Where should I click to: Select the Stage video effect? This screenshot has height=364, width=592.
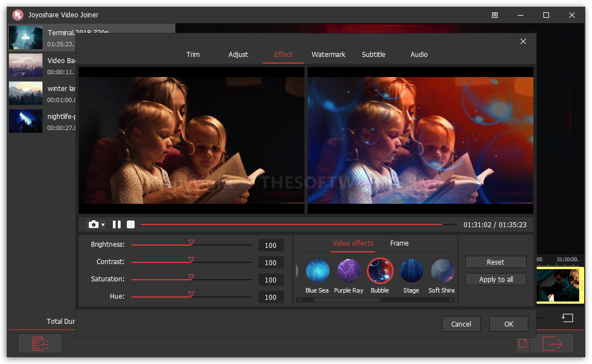pyautogui.click(x=411, y=270)
